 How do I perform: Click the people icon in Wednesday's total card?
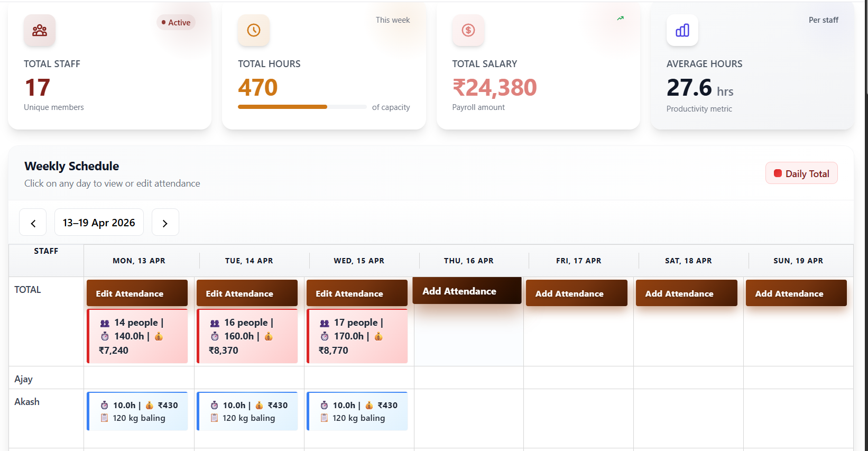coord(325,323)
